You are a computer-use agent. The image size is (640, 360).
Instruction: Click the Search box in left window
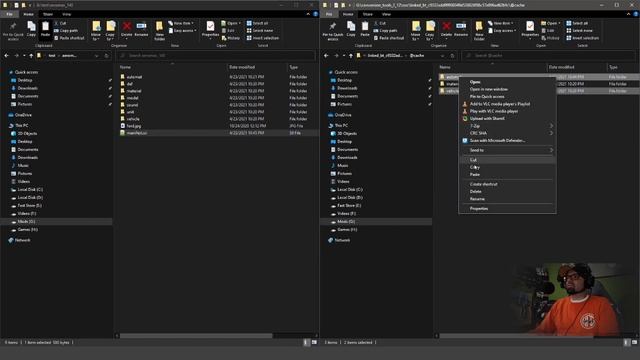217,56
